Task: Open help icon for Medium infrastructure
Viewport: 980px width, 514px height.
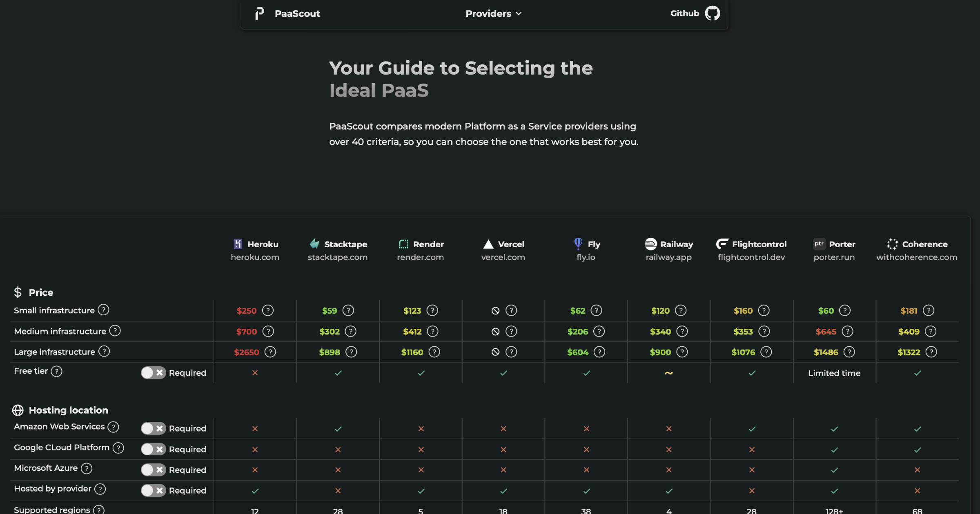Action: 115,331
